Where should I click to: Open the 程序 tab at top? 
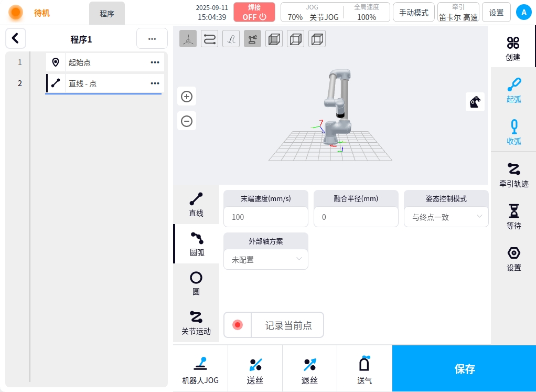(x=107, y=14)
